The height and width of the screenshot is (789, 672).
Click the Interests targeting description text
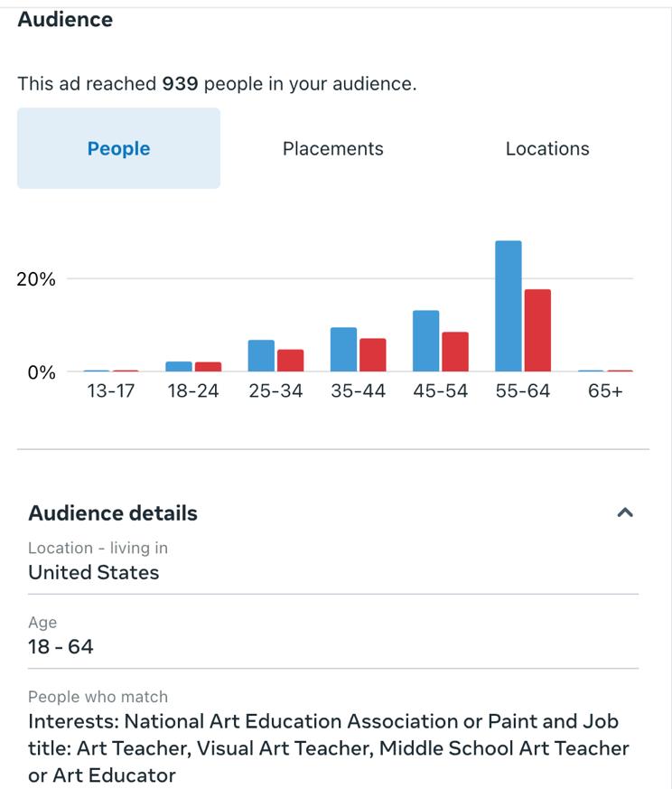tap(329, 748)
